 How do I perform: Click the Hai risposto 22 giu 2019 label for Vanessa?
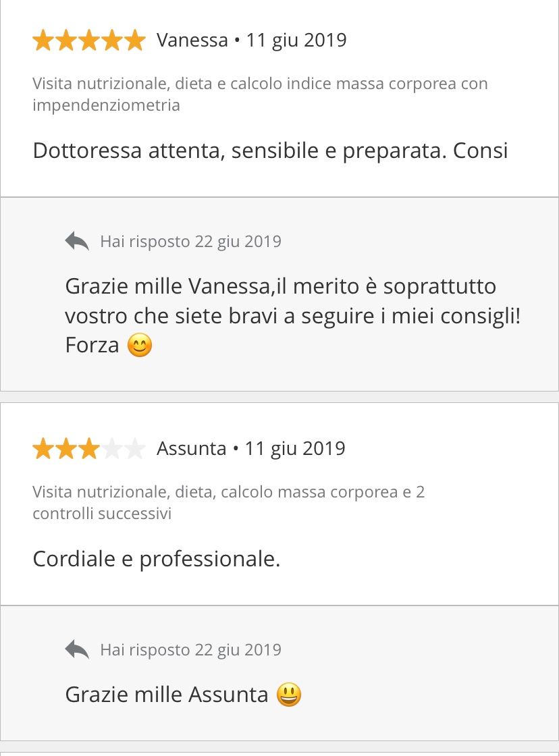tap(190, 242)
